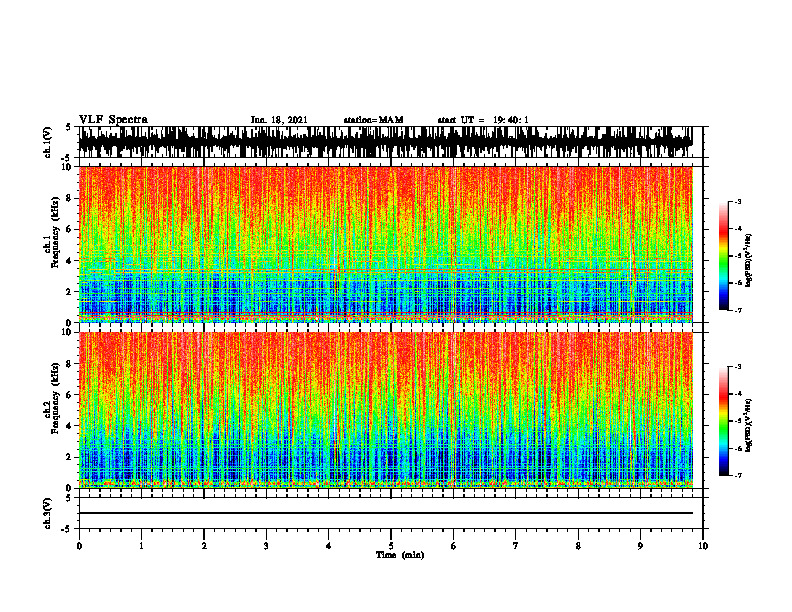Select the date "Jan. 18, 2021" header text
792x612 pixels.
coord(279,120)
